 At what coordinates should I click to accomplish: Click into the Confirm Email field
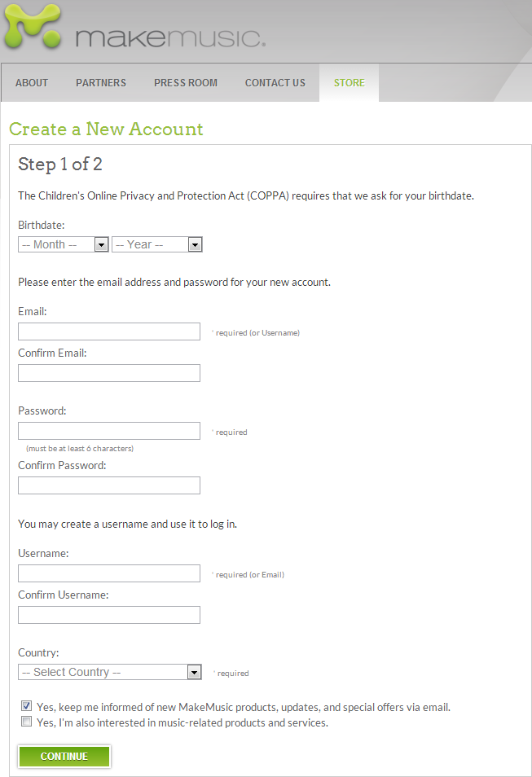(x=109, y=373)
